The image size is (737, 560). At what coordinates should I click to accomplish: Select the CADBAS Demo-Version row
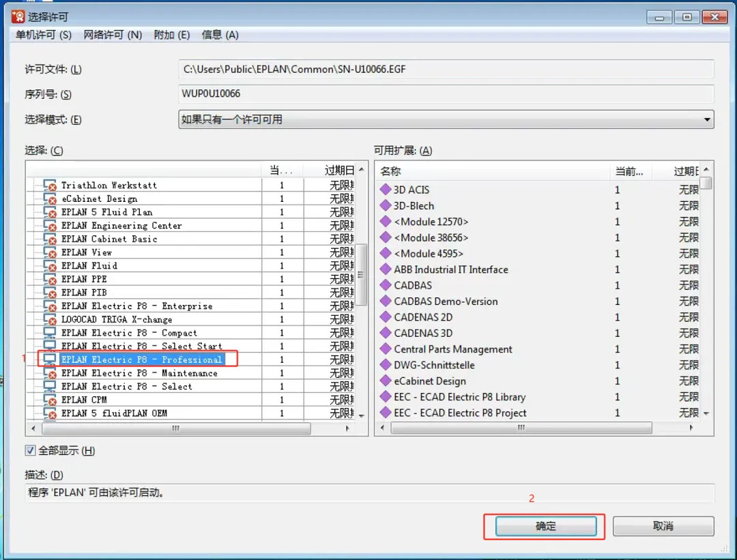[x=538, y=301]
